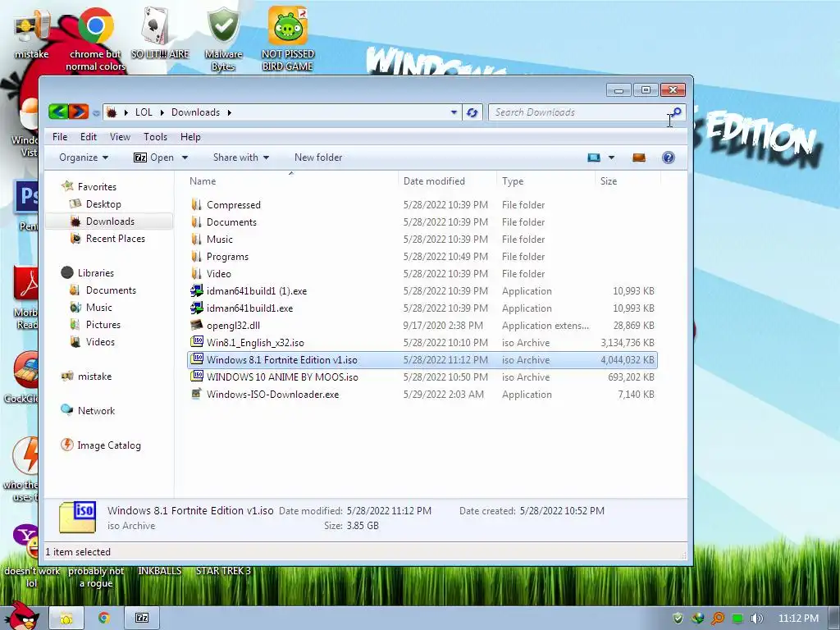Click the large iso icon in details pane

click(x=78, y=518)
